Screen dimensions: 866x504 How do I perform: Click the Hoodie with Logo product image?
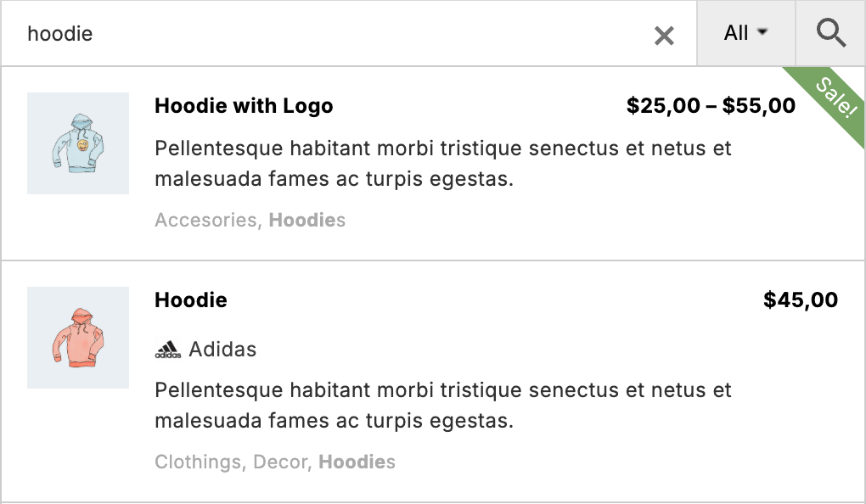77,143
